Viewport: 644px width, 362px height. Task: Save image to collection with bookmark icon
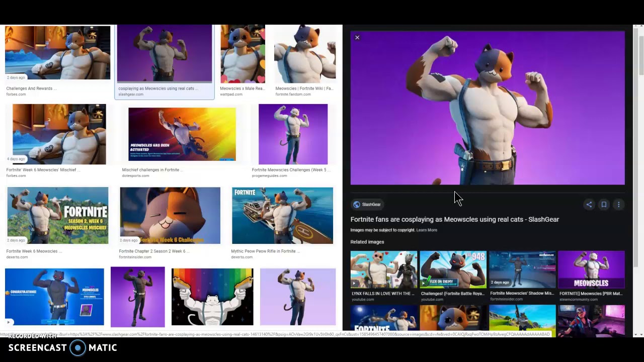coord(604,205)
